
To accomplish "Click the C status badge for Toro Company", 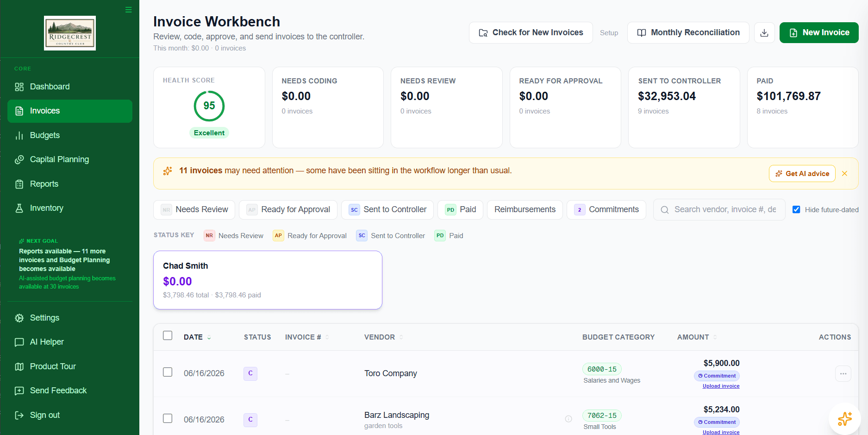I will pyautogui.click(x=250, y=373).
